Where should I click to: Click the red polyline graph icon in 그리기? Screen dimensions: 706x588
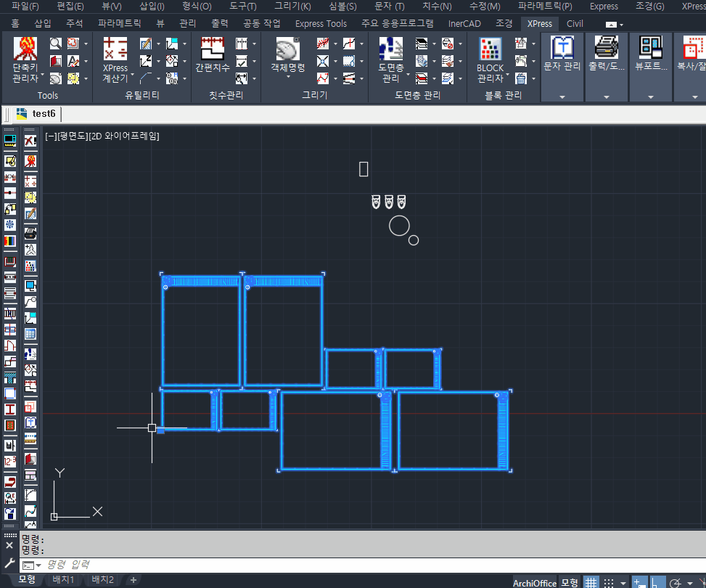tap(322, 78)
